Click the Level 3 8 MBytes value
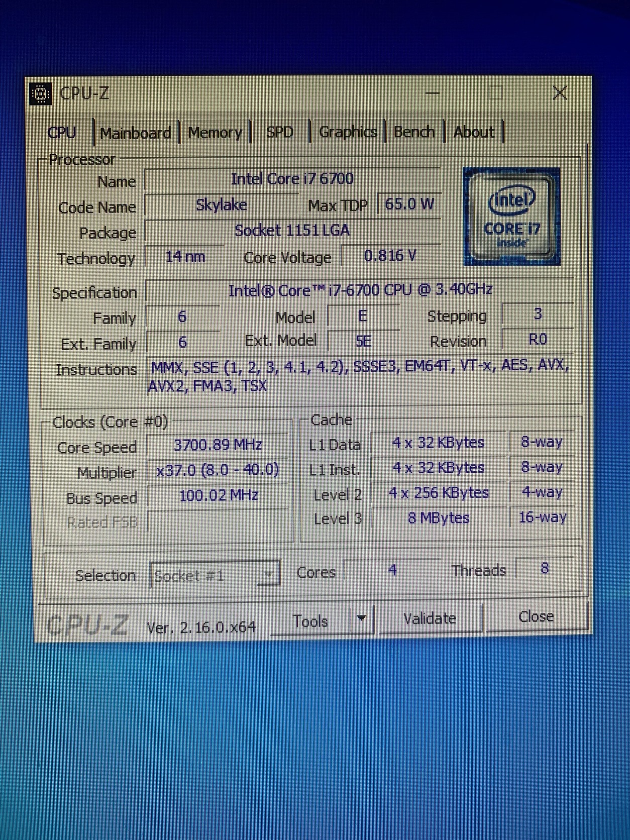The image size is (630, 840). 439,518
